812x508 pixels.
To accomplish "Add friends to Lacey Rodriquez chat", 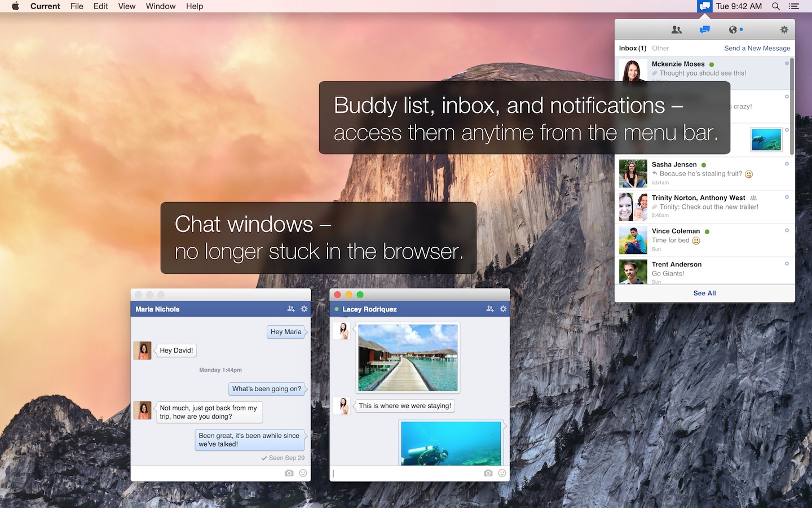I will coord(489,309).
